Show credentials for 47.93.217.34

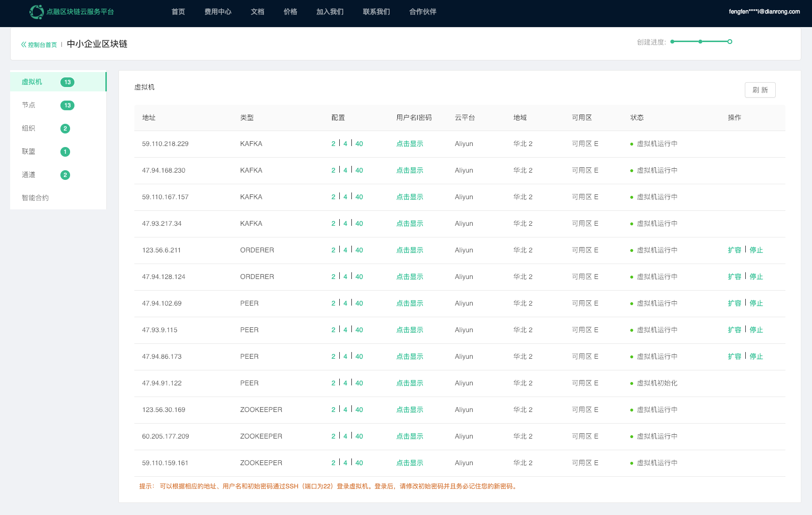410,223
